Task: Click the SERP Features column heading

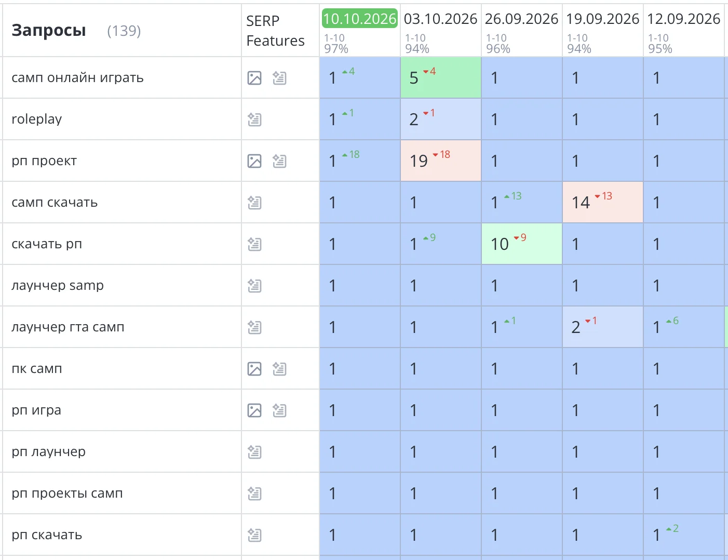Action: pyautogui.click(x=275, y=31)
